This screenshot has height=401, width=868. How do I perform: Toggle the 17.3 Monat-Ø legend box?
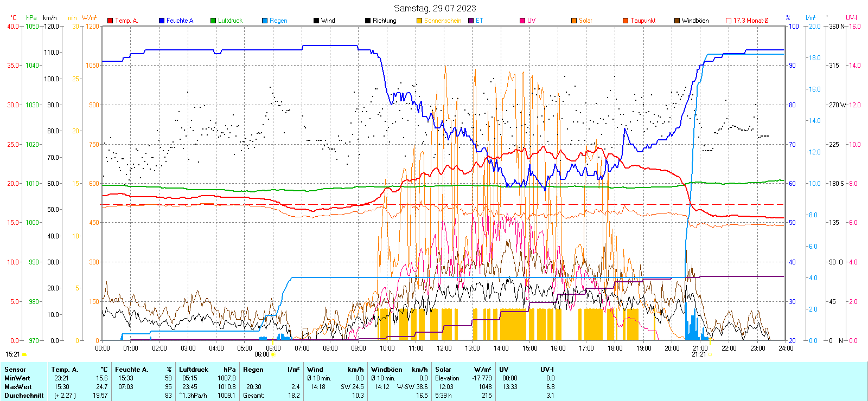(x=729, y=21)
